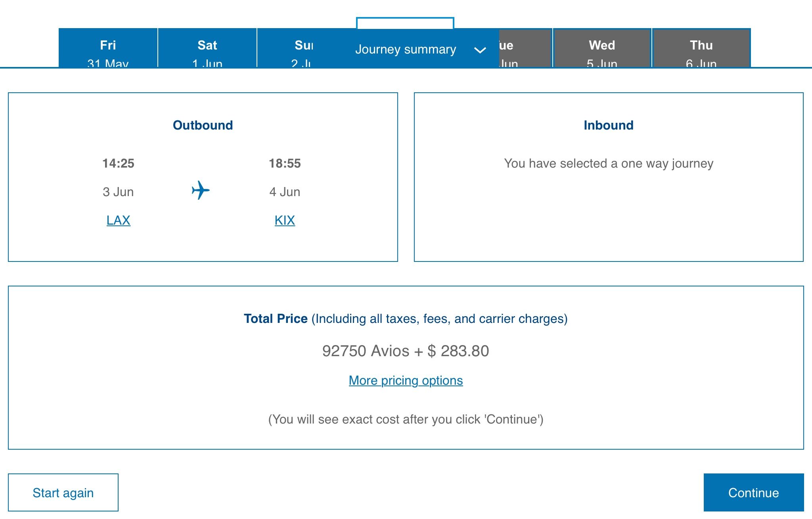Click the Inbound heading
This screenshot has width=812, height=519.
pos(609,125)
